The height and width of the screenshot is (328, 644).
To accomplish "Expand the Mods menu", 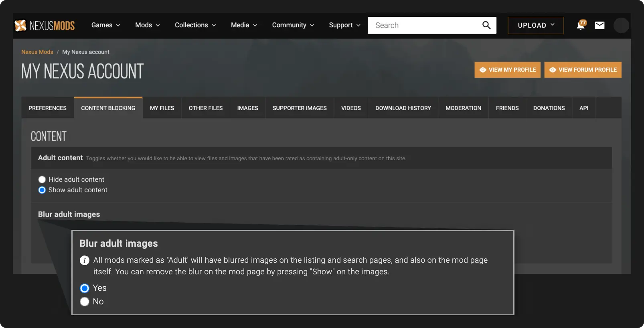I will (148, 25).
